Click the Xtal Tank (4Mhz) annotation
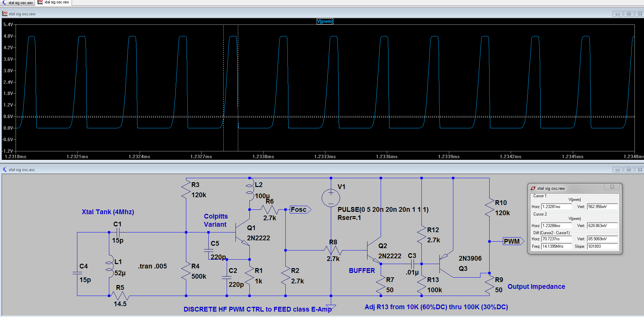This screenshot has width=644, height=317. 108,212
